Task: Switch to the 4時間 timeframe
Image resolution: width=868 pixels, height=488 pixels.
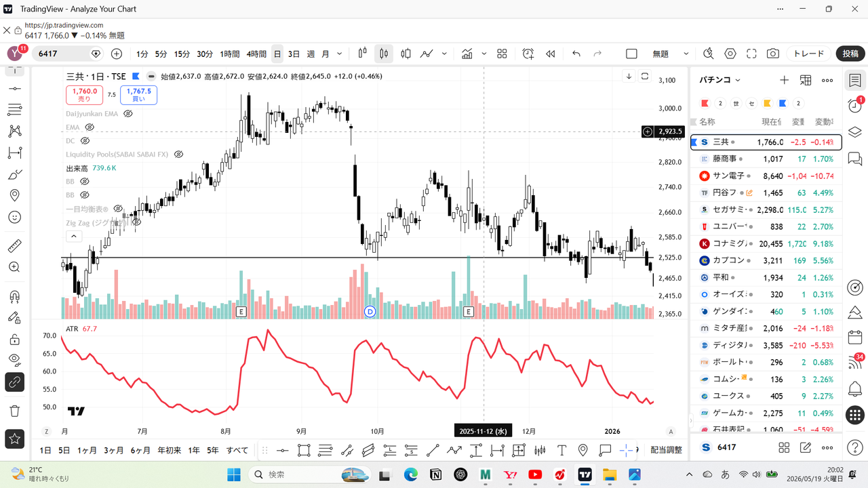Action: click(256, 54)
